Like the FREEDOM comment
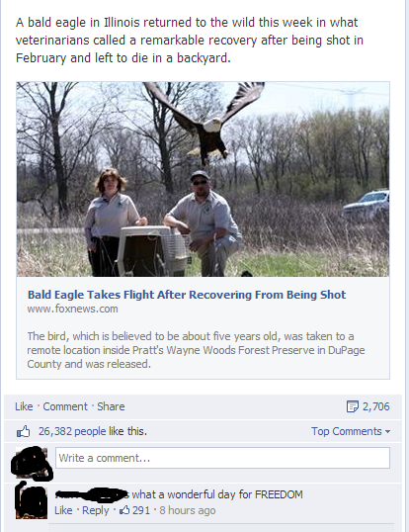 (x=63, y=510)
